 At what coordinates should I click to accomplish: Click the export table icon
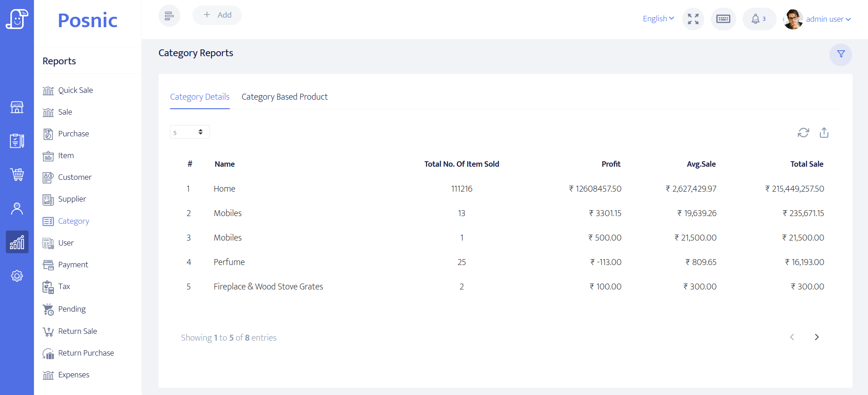pos(824,133)
